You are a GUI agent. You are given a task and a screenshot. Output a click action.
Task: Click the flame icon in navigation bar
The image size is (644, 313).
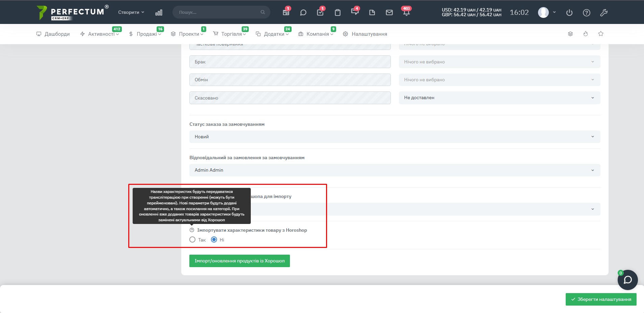(x=586, y=34)
